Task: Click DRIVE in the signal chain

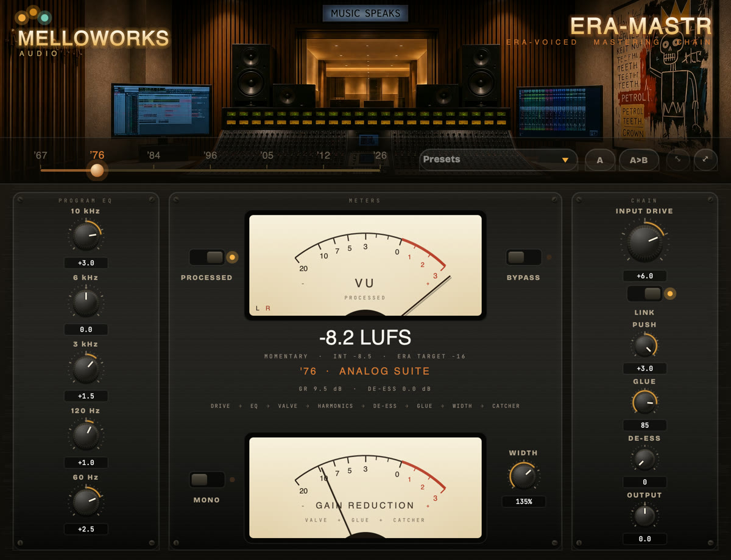Action: (x=221, y=406)
